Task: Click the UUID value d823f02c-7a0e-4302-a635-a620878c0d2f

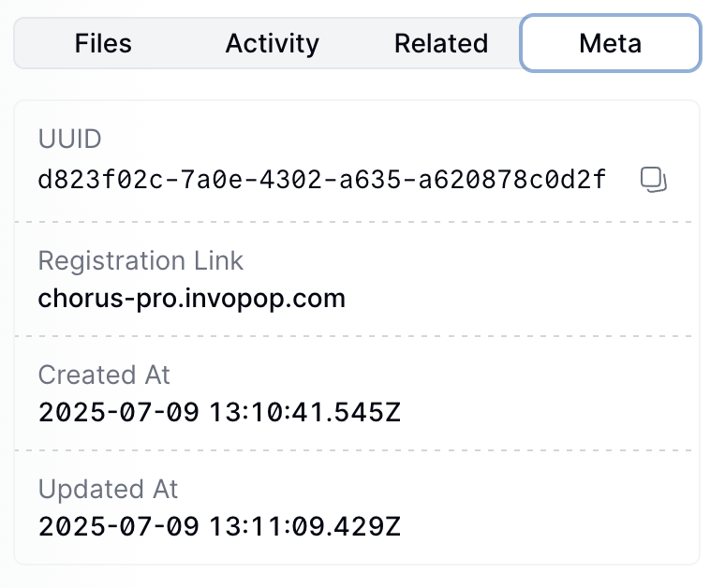Action: pos(322,180)
